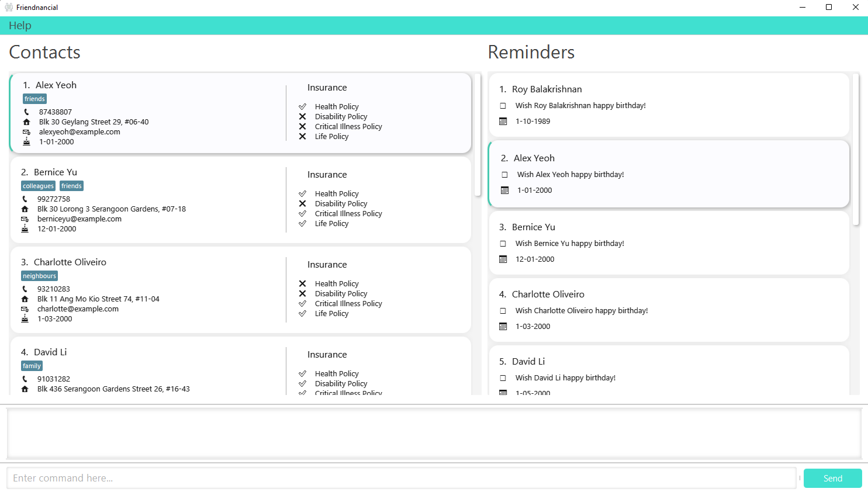Click calendar icon in Roy Balakrishnan reminder
The width and height of the screenshot is (868, 492).
503,122
